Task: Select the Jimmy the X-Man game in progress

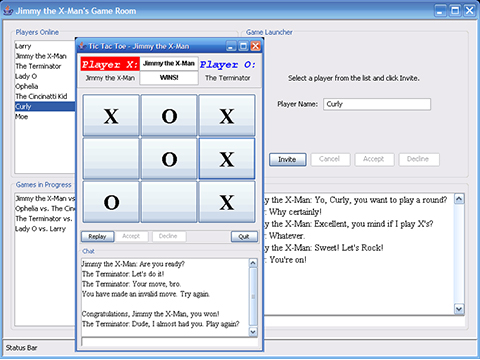Action: tap(45, 199)
